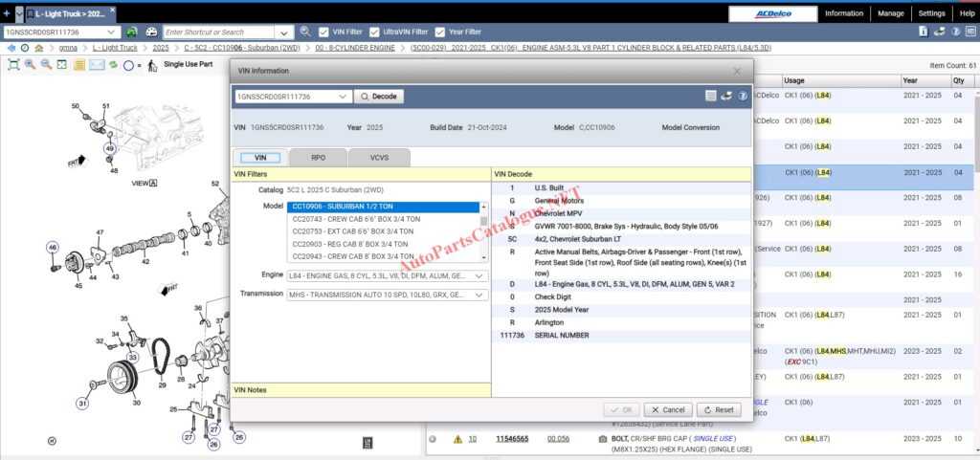Click the info document icon in the main toolbar

[924, 32]
